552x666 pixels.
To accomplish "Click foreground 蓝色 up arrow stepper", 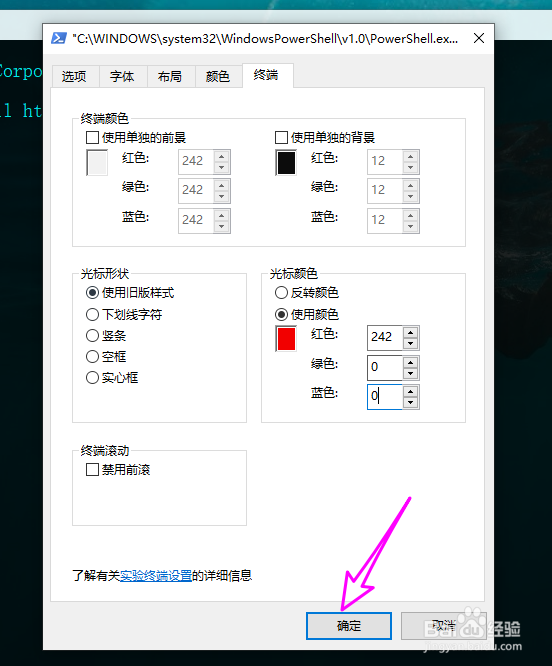I will 222,215.
